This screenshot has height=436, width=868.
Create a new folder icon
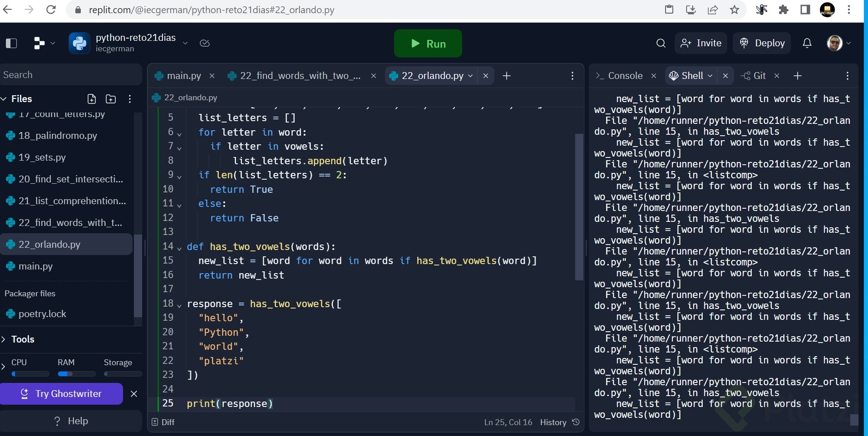point(111,99)
